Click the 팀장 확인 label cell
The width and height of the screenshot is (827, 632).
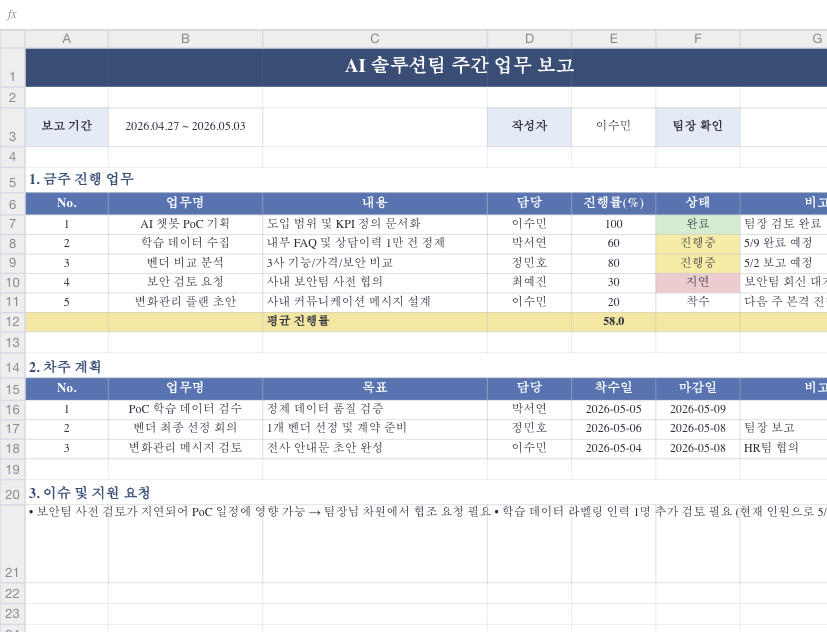[697, 127]
